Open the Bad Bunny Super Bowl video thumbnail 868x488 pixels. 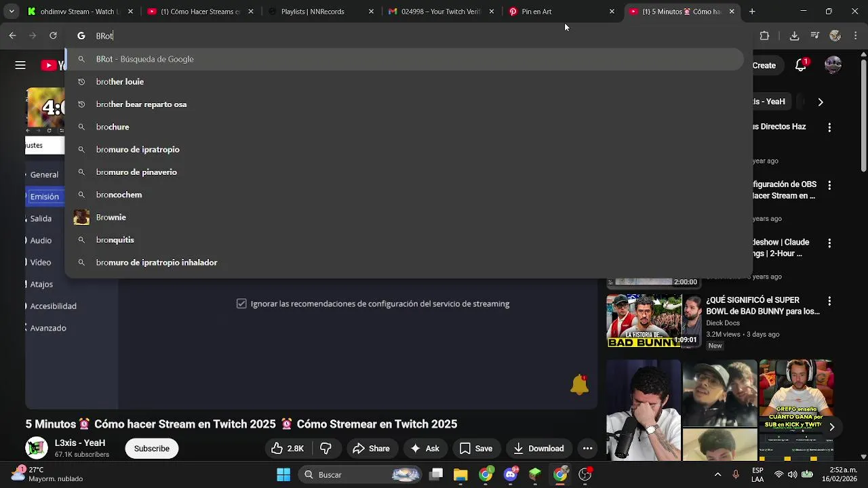[x=654, y=321]
